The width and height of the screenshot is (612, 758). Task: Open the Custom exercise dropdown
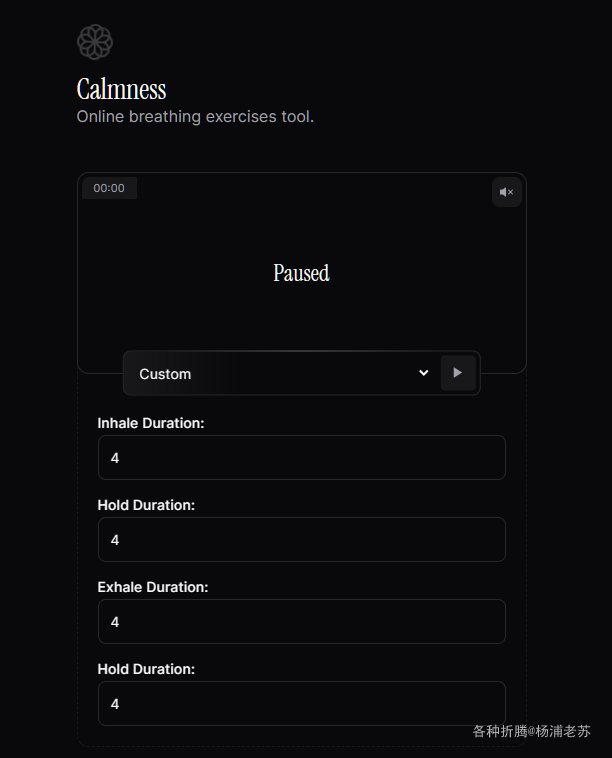[x=282, y=373]
